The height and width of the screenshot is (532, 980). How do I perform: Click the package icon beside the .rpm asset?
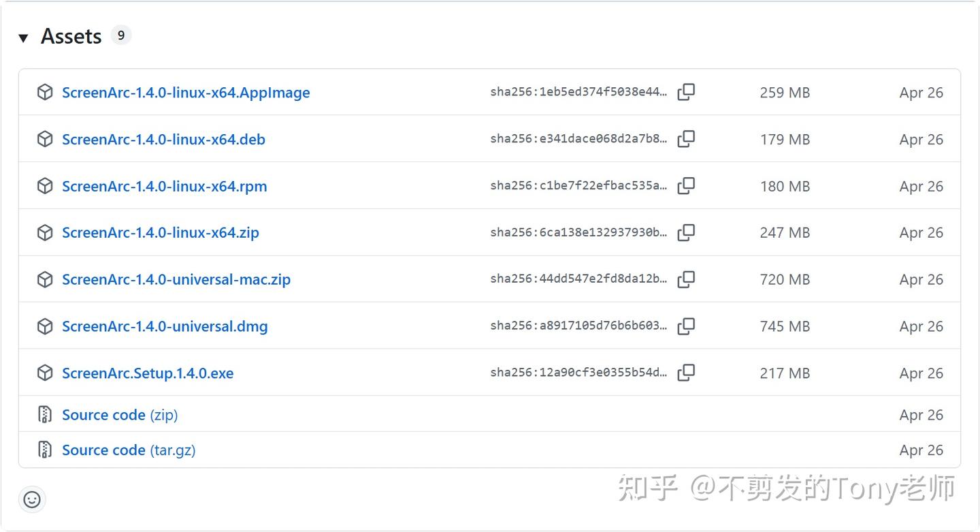[45, 186]
